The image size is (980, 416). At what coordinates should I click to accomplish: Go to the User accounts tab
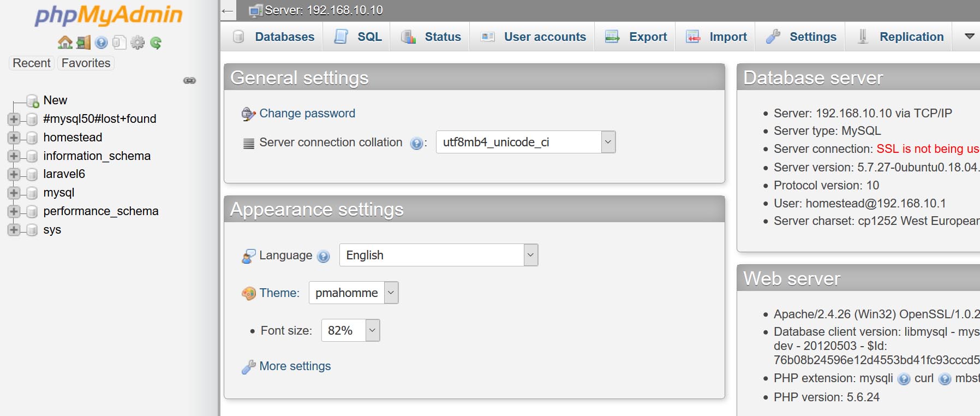(x=533, y=37)
